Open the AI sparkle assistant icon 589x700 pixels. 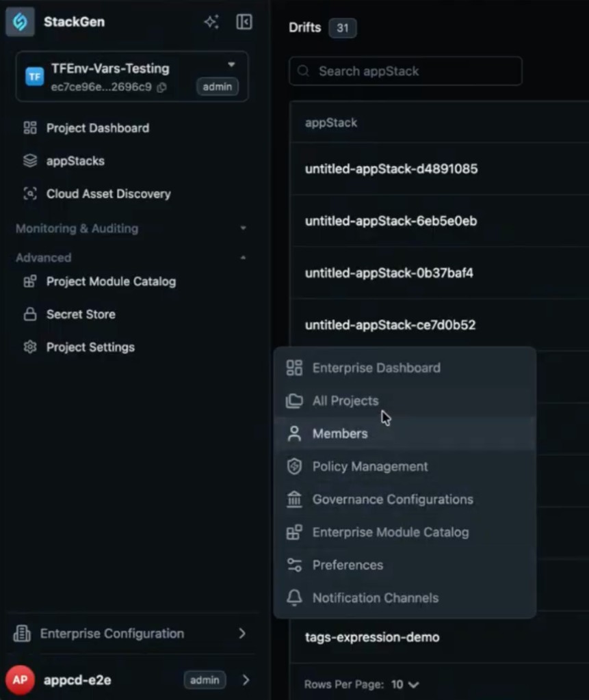(x=211, y=21)
